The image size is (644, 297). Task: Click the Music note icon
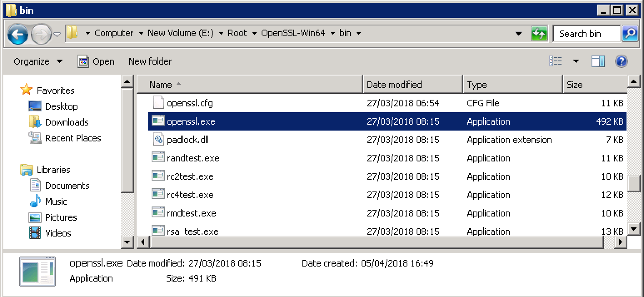pos(35,201)
